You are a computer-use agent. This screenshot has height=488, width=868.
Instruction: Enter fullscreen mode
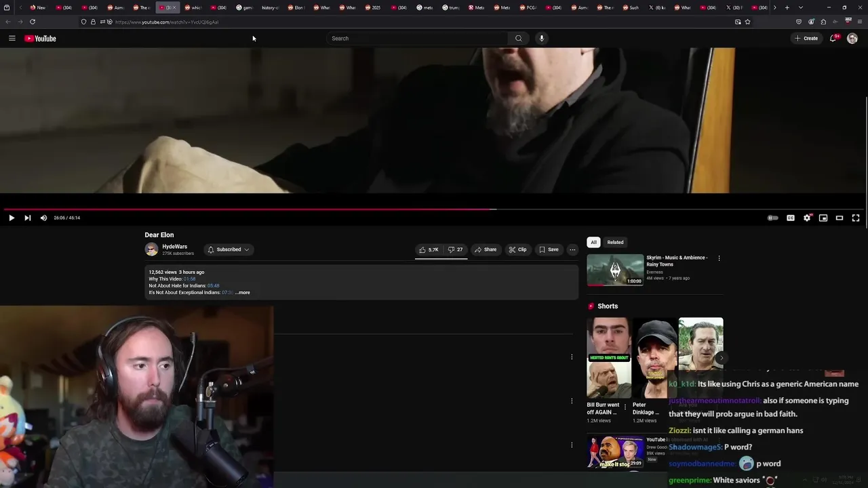tap(856, 218)
